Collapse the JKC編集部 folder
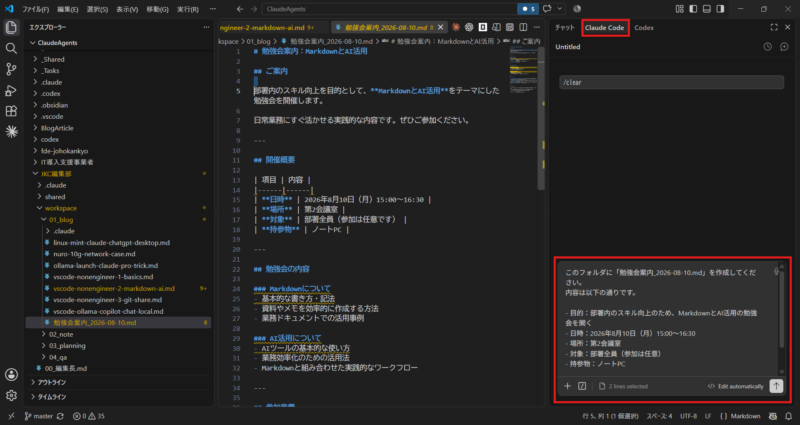This screenshot has height=425, width=800. [35, 174]
